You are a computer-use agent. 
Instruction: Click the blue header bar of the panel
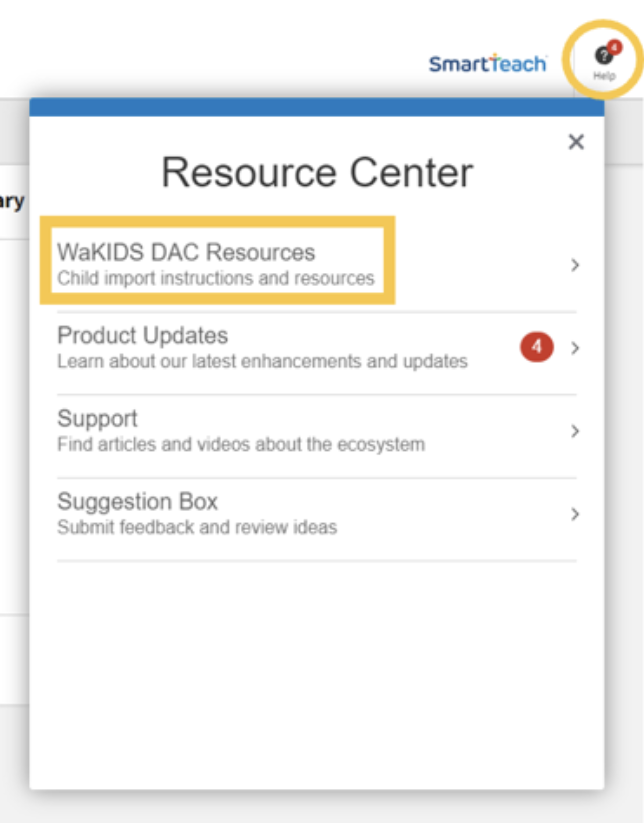316,107
